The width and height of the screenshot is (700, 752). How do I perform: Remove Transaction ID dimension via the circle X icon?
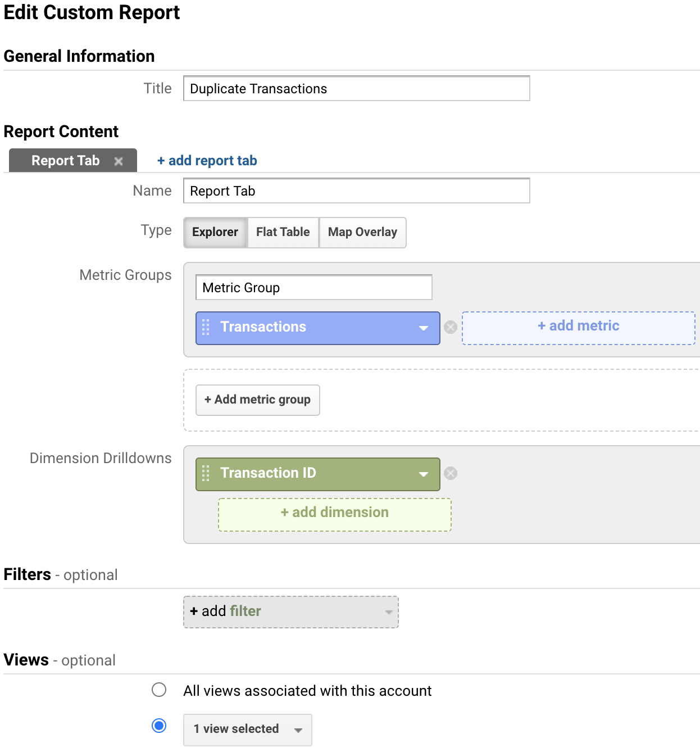pyautogui.click(x=451, y=473)
